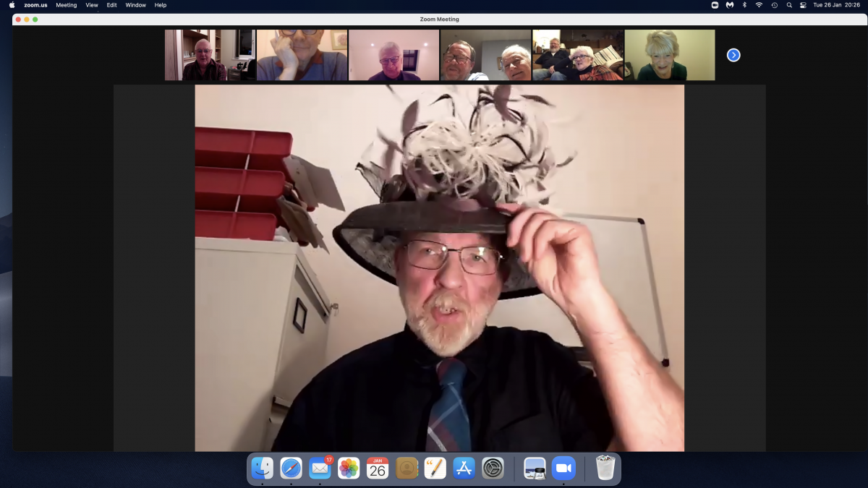Viewport: 868px width, 488px height.
Task: Launch Safari from the Dock
Action: pos(291,468)
